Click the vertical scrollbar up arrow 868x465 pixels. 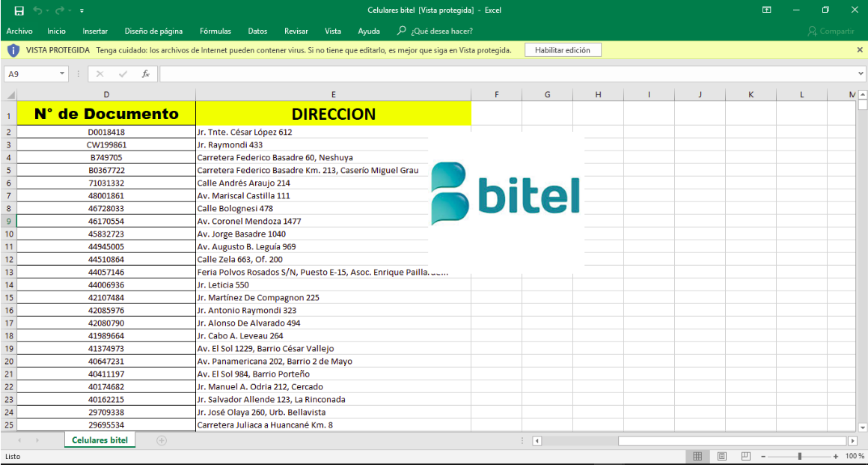[863, 94]
